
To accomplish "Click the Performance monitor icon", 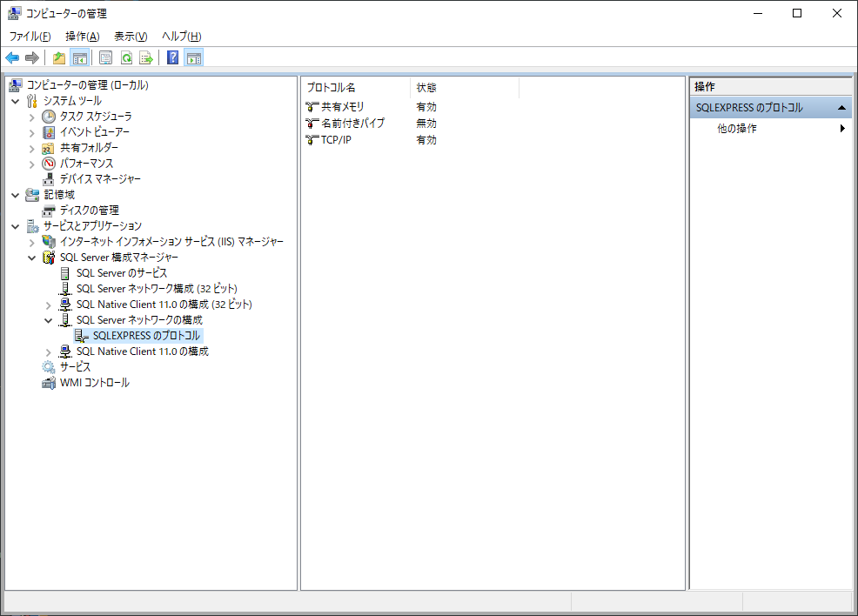I will click(49, 164).
